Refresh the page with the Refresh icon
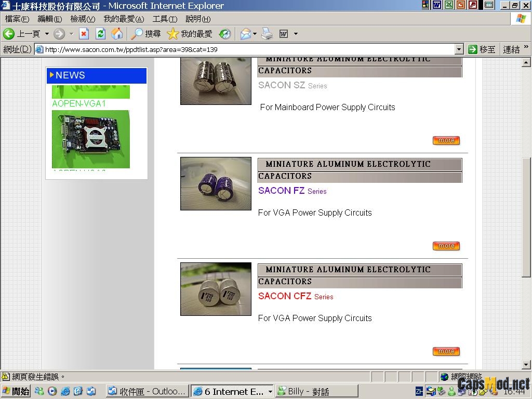Image resolution: width=532 pixels, height=399 pixels. tap(100, 34)
